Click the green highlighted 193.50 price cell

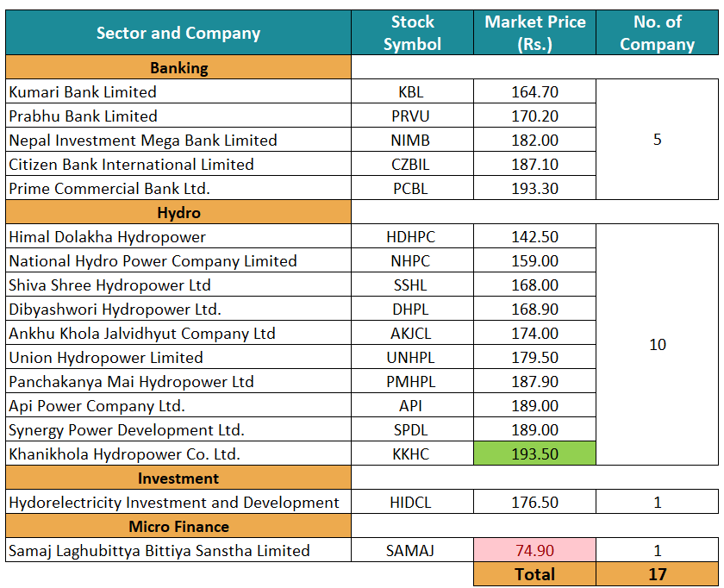534,454
